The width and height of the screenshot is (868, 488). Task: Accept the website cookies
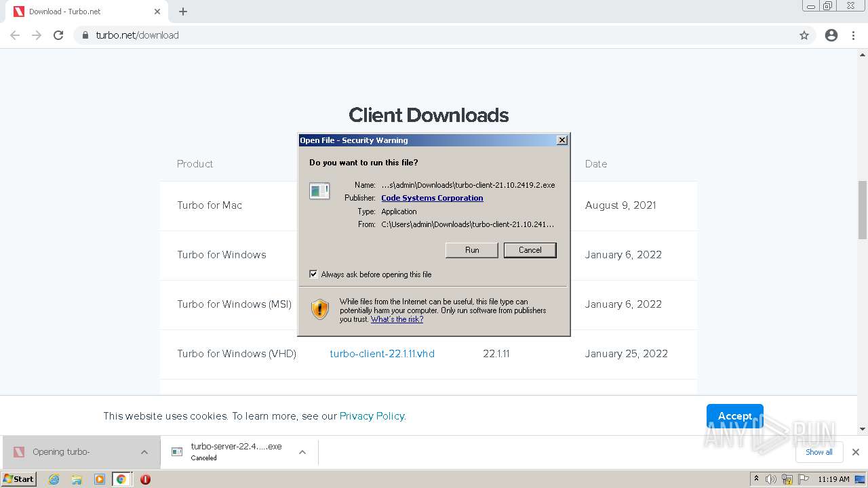click(734, 416)
